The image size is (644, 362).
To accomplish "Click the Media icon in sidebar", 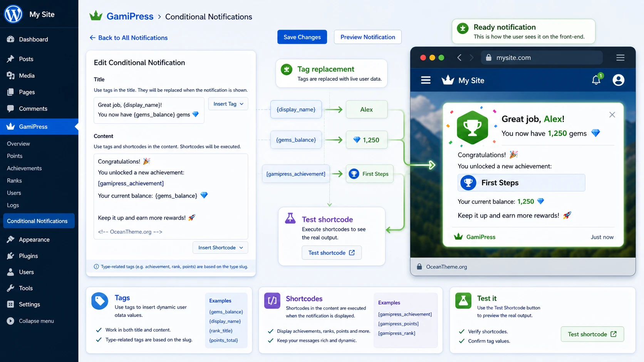I will tap(10, 75).
